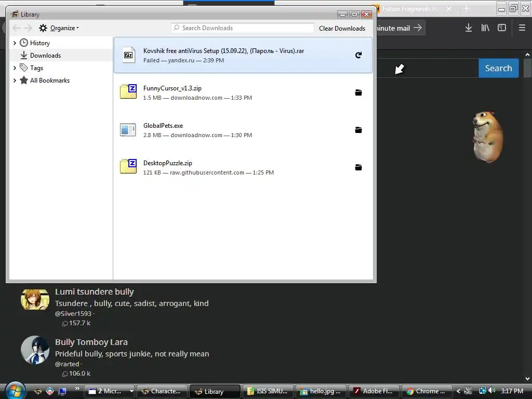532x399 pixels.
Task: Select Downloads in the Library sidebar
Action: pyautogui.click(x=45, y=55)
